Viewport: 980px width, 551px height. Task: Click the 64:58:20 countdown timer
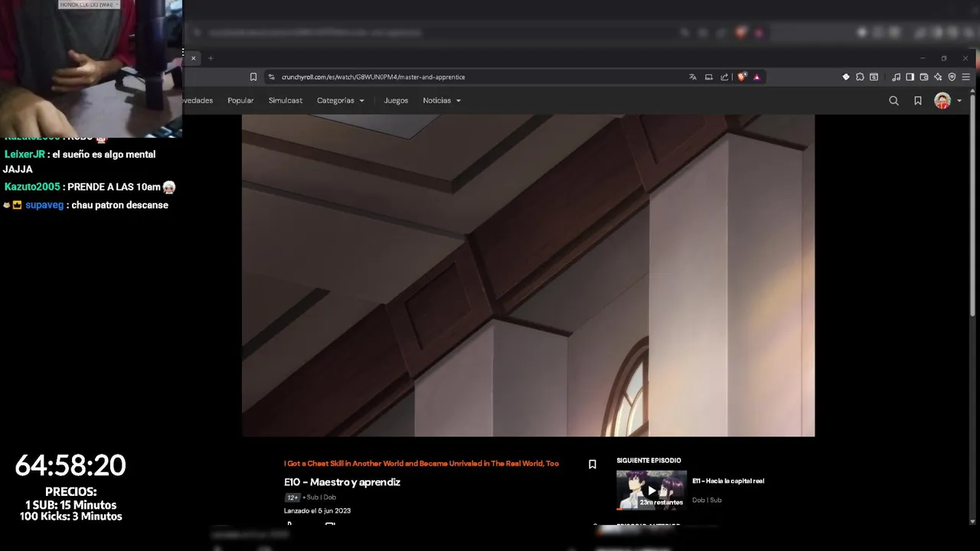point(70,465)
